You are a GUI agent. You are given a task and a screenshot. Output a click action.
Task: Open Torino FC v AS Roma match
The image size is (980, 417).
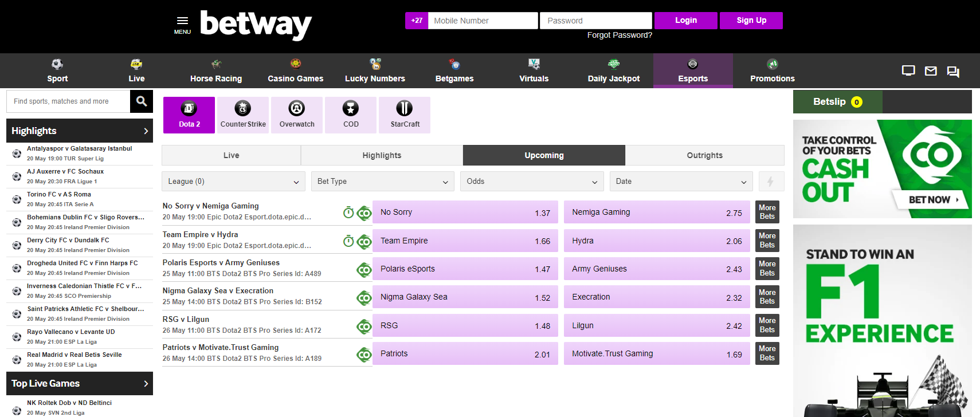(80, 199)
